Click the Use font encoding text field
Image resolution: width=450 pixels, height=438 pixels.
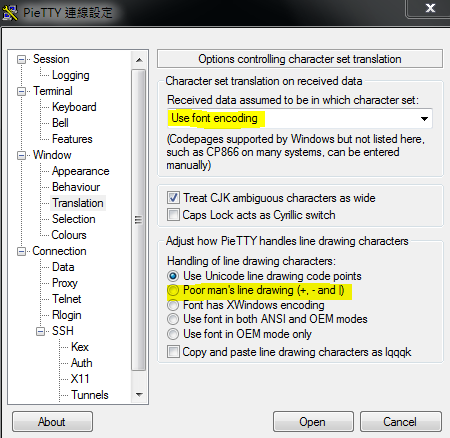point(299,118)
